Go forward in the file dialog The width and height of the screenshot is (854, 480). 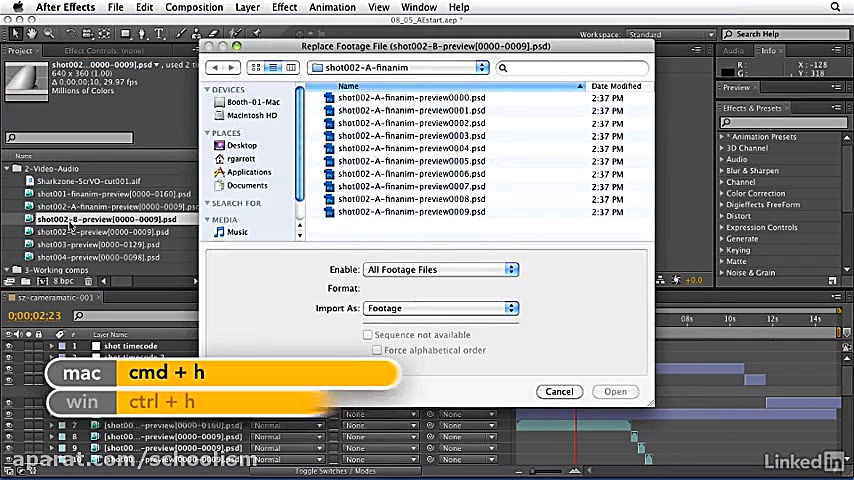pos(231,68)
